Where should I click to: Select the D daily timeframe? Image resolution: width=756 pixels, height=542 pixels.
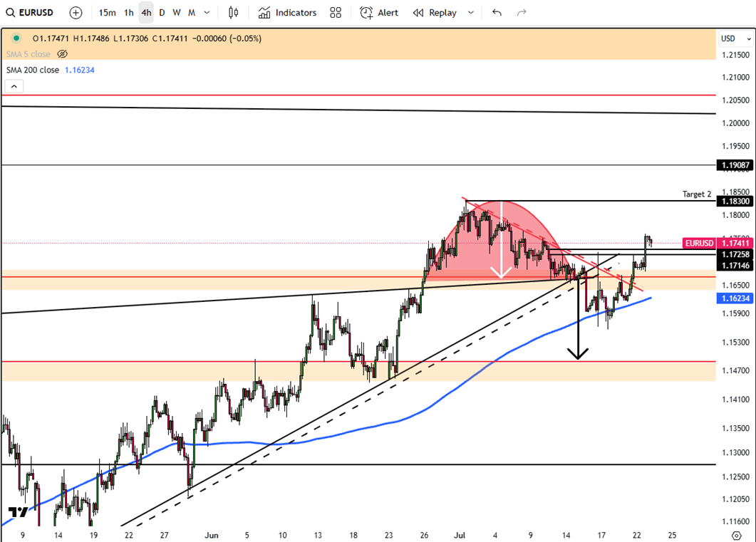(x=162, y=13)
